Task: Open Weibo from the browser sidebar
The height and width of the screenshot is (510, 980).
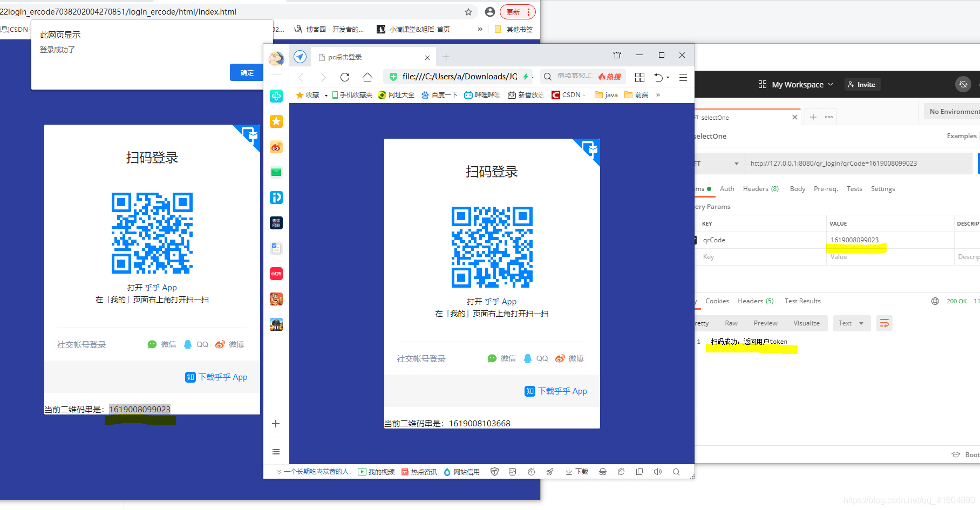Action: pyautogui.click(x=276, y=147)
